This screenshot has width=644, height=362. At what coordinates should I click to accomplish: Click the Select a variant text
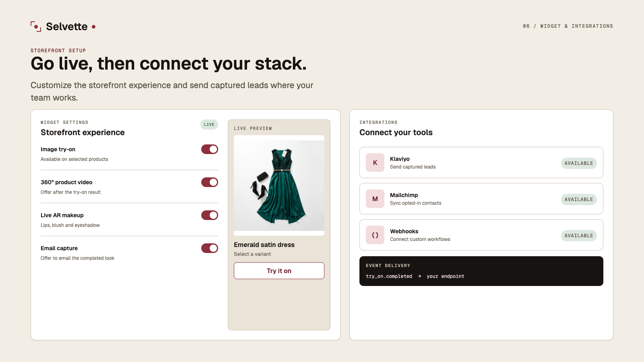coord(252,254)
